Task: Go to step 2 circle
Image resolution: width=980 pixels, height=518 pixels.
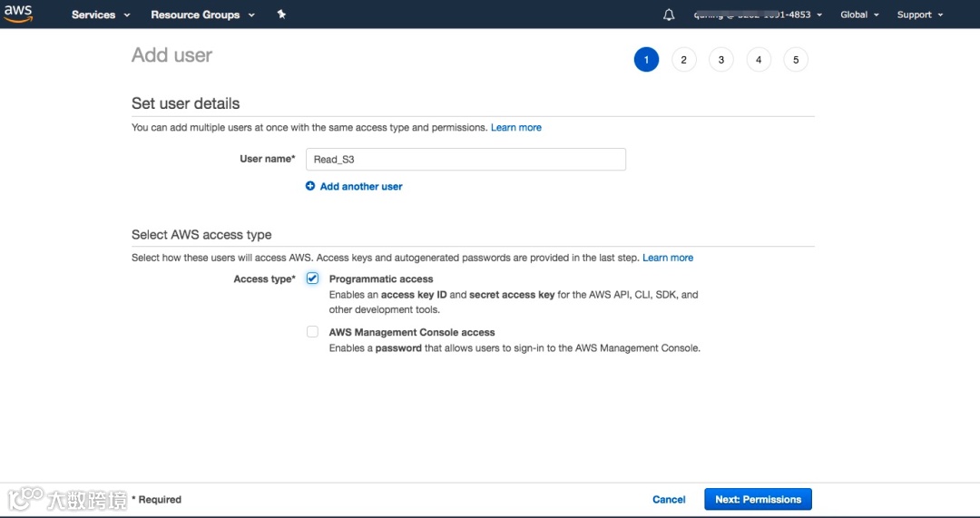Action: click(x=683, y=60)
